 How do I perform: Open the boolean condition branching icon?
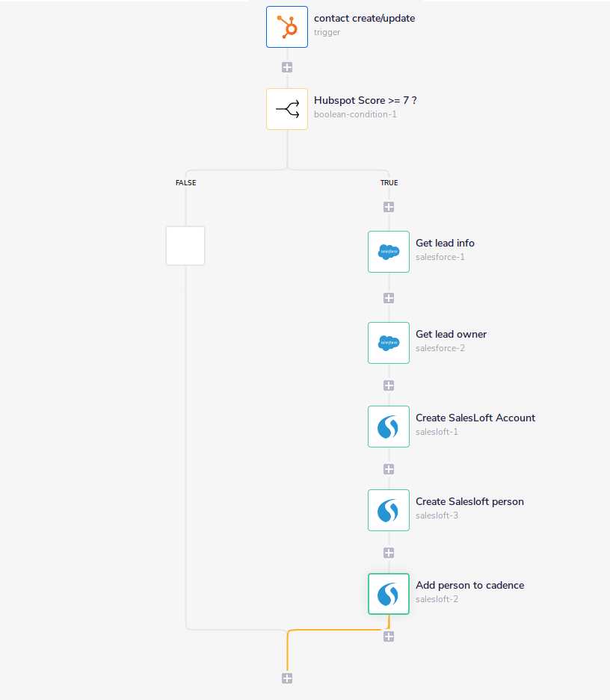[287, 108]
